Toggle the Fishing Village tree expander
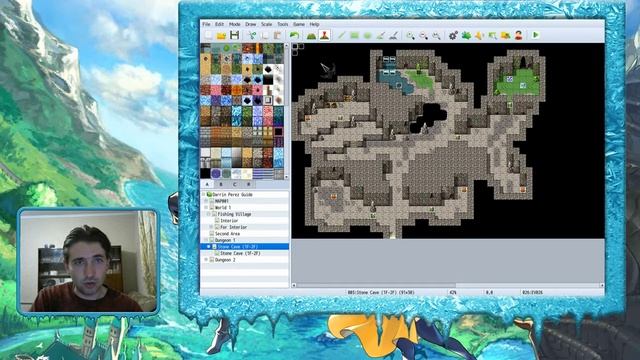Screen dimensions: 640x360 [x=209, y=214]
